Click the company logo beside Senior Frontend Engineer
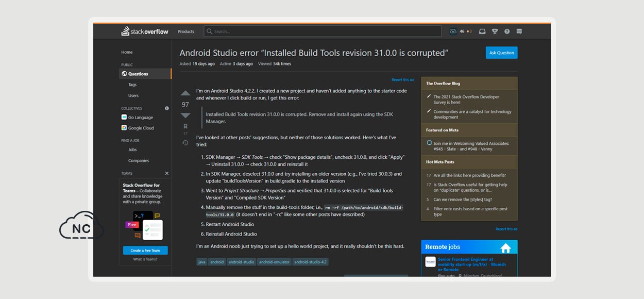Viewport: 644px width, 299px height. click(x=430, y=262)
